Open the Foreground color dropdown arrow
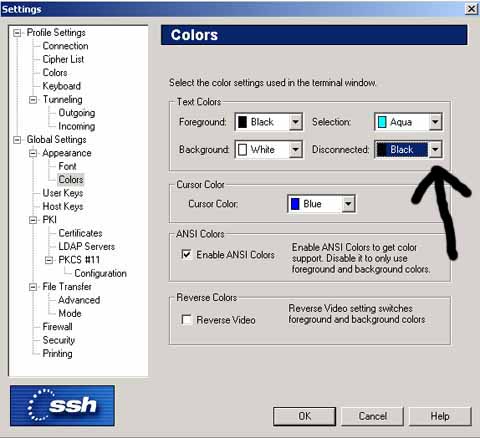Image resolution: width=480 pixels, height=438 pixels. (x=295, y=122)
